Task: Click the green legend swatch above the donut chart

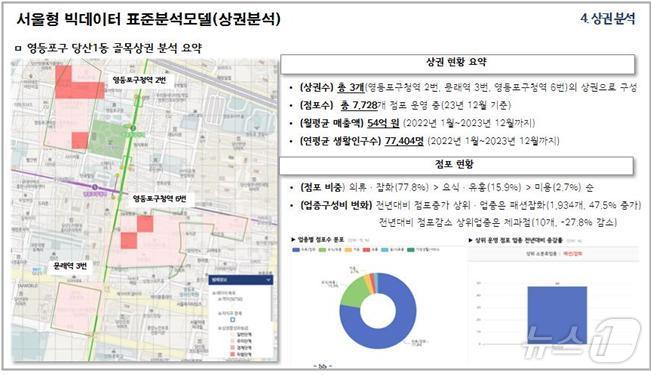Action: (x=322, y=250)
